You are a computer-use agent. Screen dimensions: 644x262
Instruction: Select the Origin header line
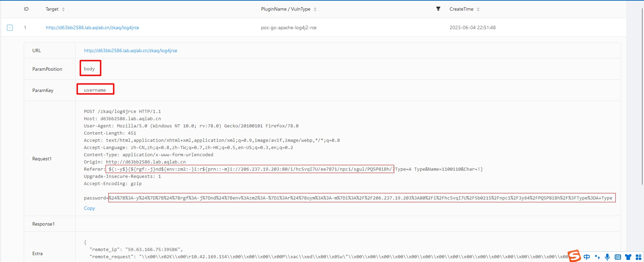(135, 162)
